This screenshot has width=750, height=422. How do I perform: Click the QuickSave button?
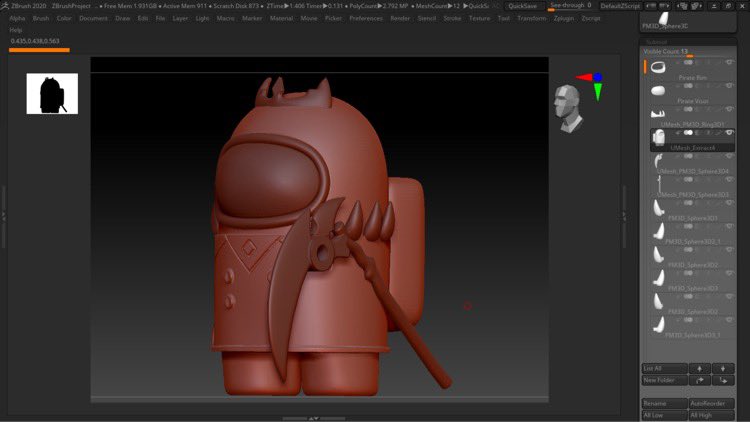pyautogui.click(x=522, y=6)
